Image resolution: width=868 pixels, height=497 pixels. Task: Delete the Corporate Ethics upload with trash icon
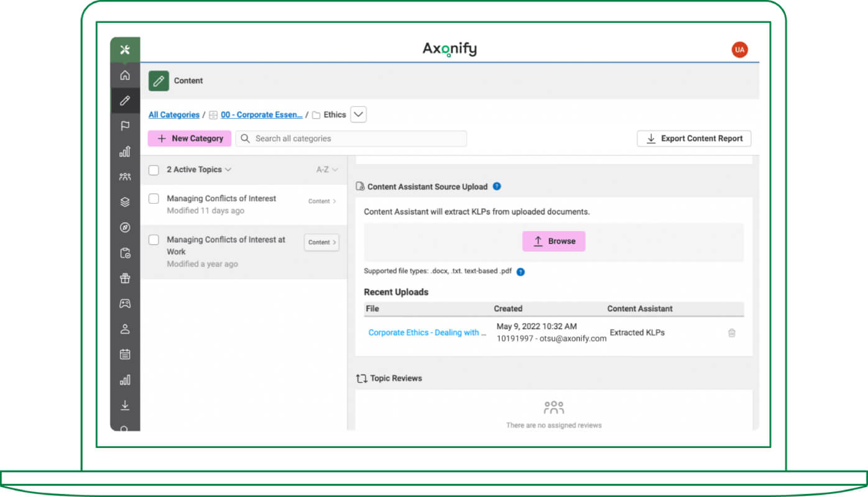[x=732, y=333]
